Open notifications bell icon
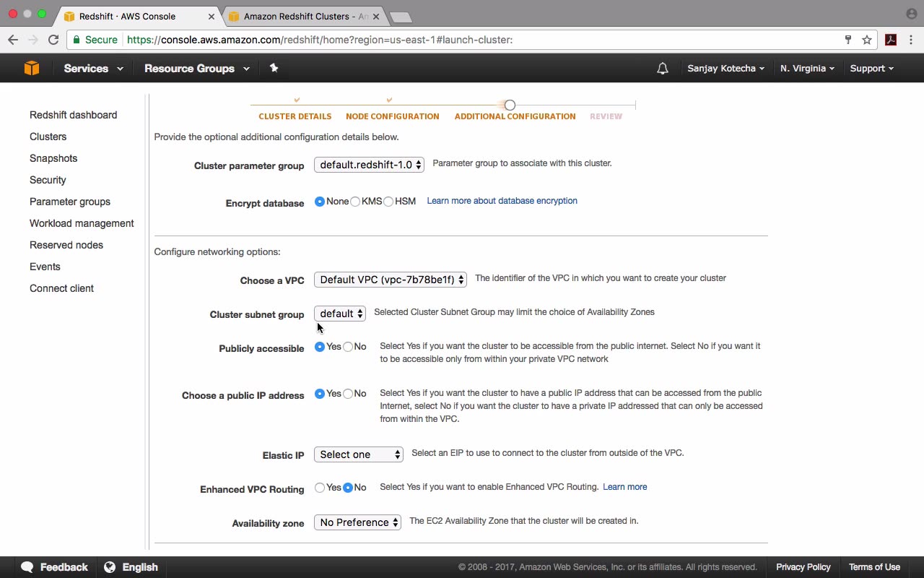Viewport: 924px width, 578px height. pos(662,69)
